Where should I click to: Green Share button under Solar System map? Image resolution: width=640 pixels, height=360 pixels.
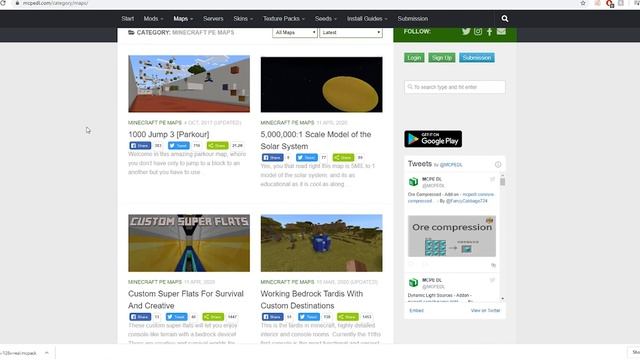[343, 157]
